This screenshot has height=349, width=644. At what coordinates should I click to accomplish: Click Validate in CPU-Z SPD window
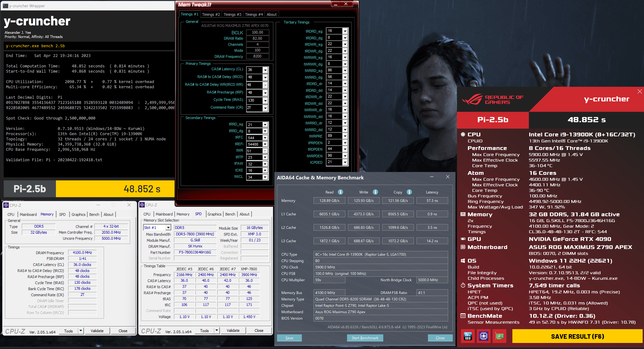click(233, 331)
